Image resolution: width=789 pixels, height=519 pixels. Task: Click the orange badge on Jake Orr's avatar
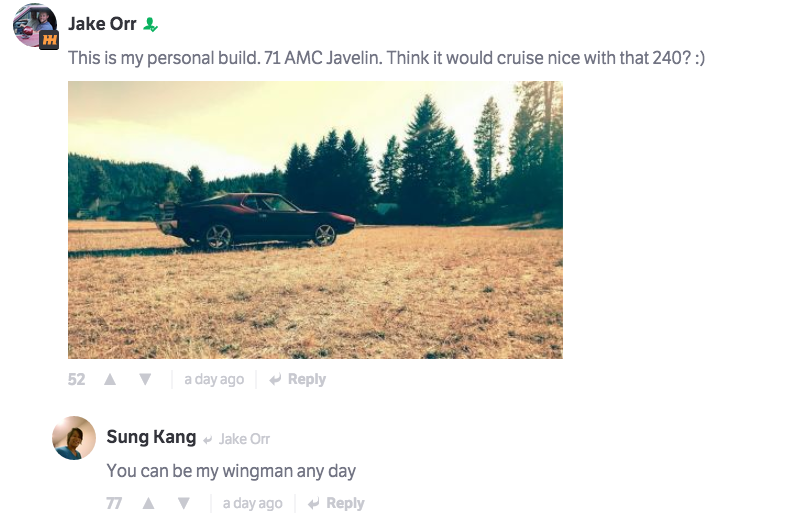(49, 40)
